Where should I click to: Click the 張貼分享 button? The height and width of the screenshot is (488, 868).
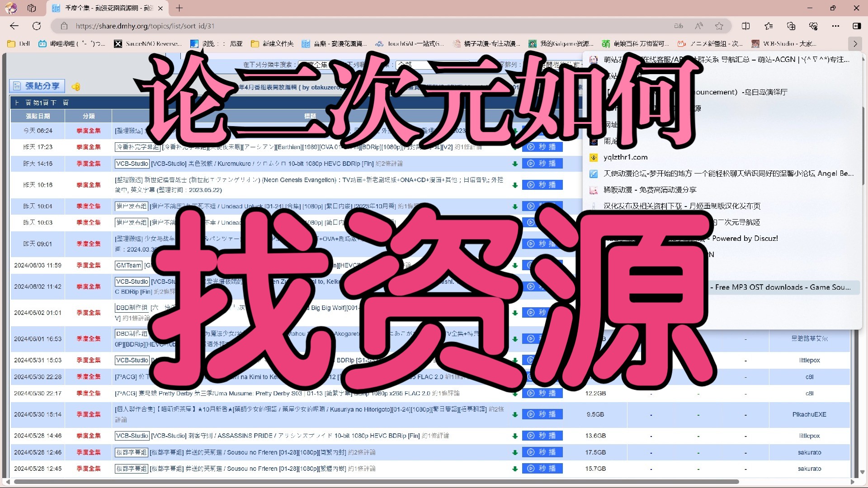click(37, 86)
